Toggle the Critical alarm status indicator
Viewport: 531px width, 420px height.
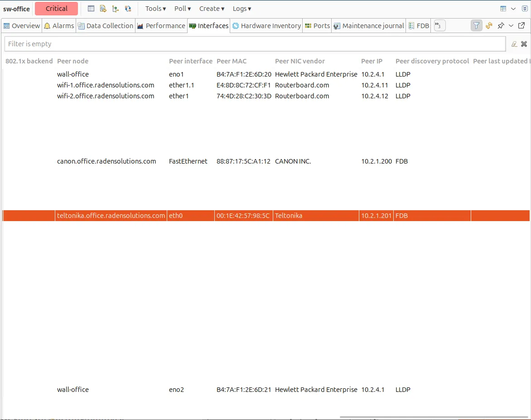pos(56,9)
